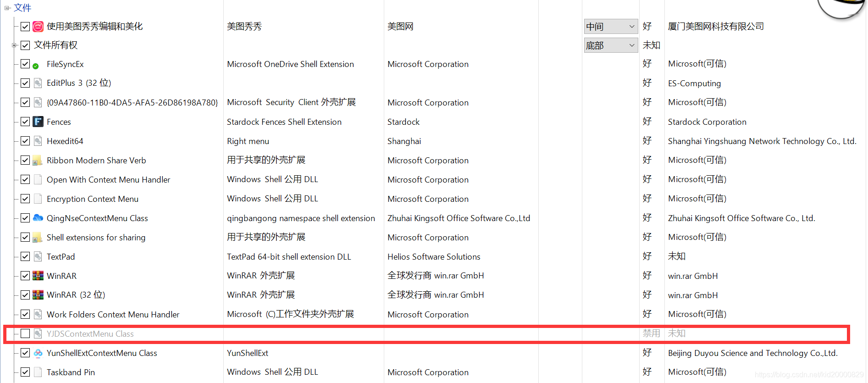Toggle the Taskband Pin checkbox
Viewport: 868px width, 383px height.
click(x=25, y=372)
